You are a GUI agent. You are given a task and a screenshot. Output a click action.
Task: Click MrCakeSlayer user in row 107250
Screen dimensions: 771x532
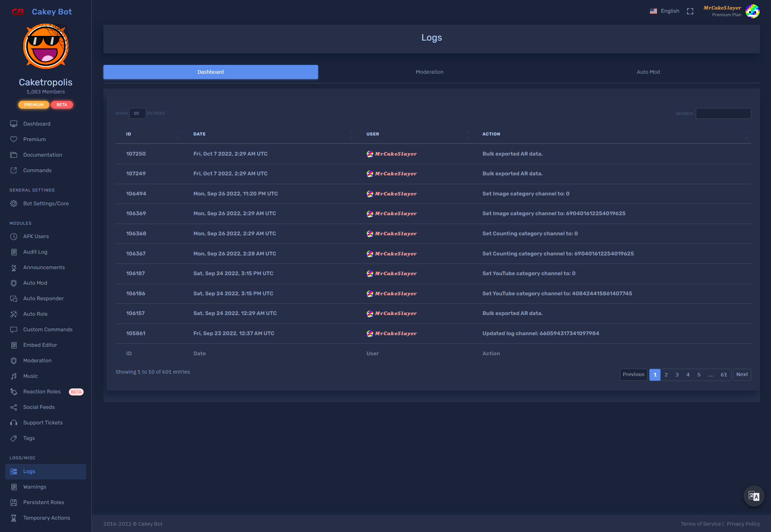[392, 154]
